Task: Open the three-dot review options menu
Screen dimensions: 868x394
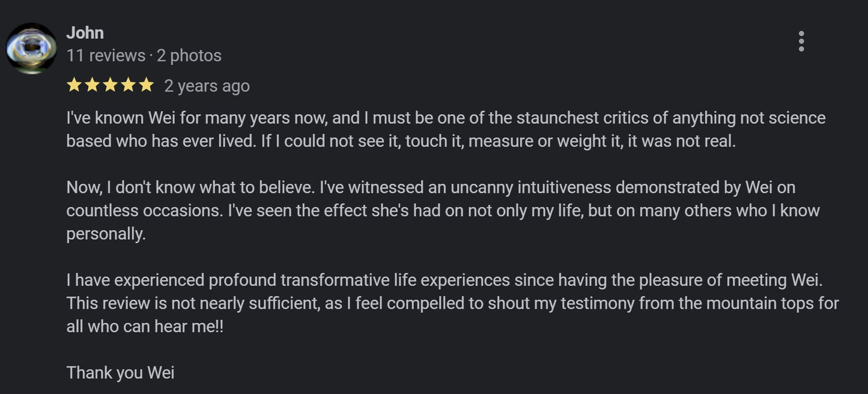Action: (801, 41)
